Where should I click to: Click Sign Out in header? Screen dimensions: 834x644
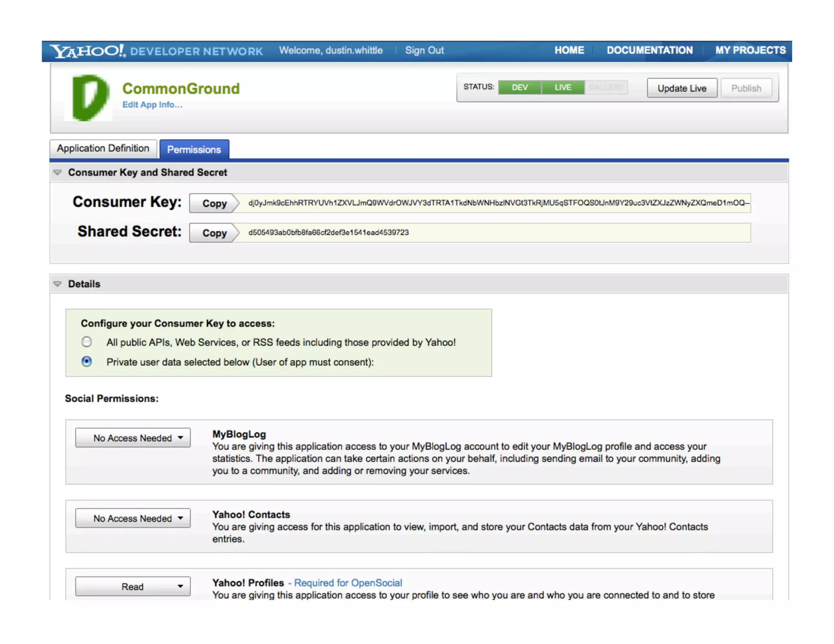[x=424, y=50]
